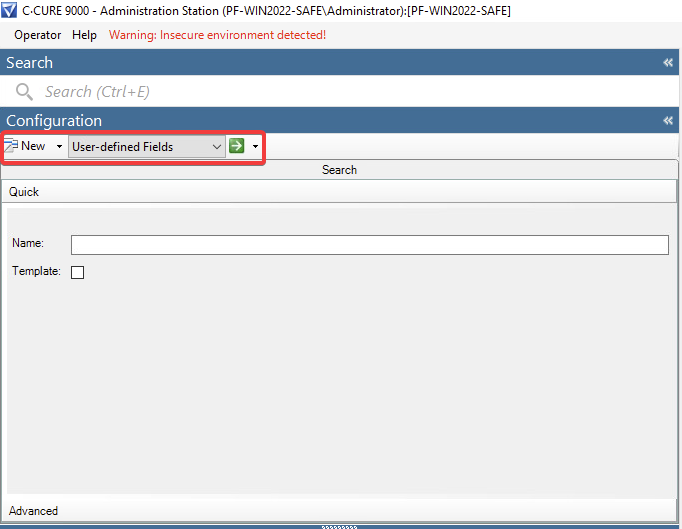The width and height of the screenshot is (682, 529).
Task: Click the C-CURE 9000 title bar logo
Action: 10,10
